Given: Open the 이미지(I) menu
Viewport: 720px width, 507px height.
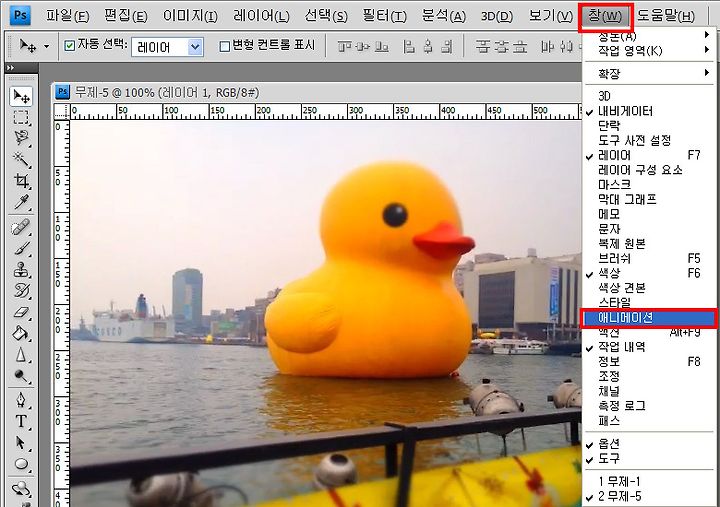Looking at the screenshot, I should tap(190, 16).
